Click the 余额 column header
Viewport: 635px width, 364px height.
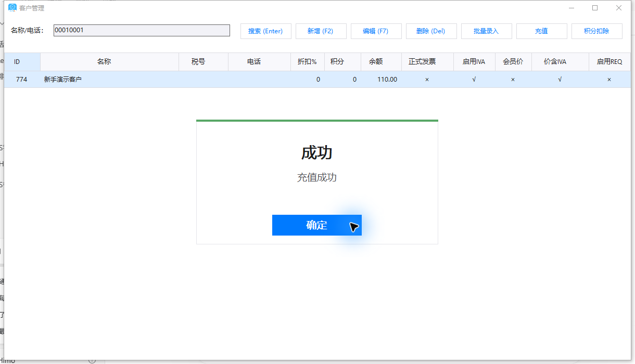381,62
